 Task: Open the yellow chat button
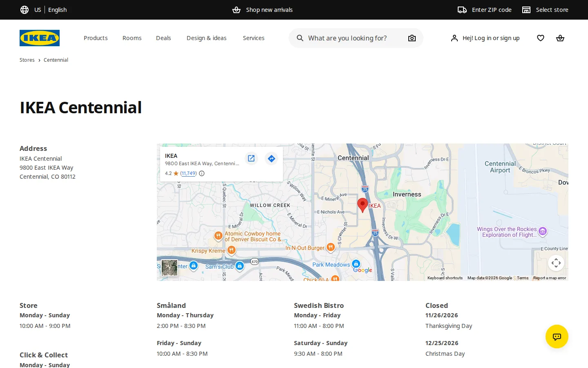557,337
